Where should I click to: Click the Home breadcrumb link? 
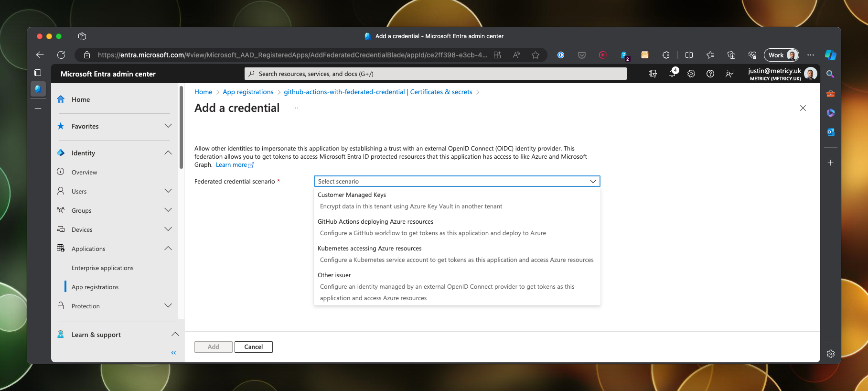[204, 92]
